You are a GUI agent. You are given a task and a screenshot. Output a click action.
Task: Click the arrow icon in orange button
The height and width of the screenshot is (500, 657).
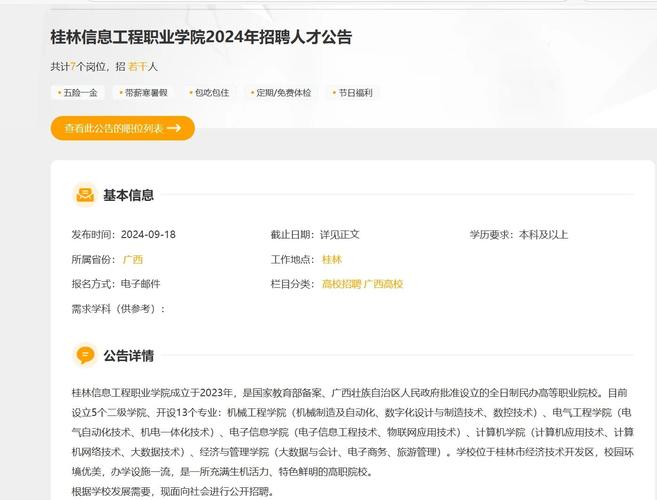point(174,128)
